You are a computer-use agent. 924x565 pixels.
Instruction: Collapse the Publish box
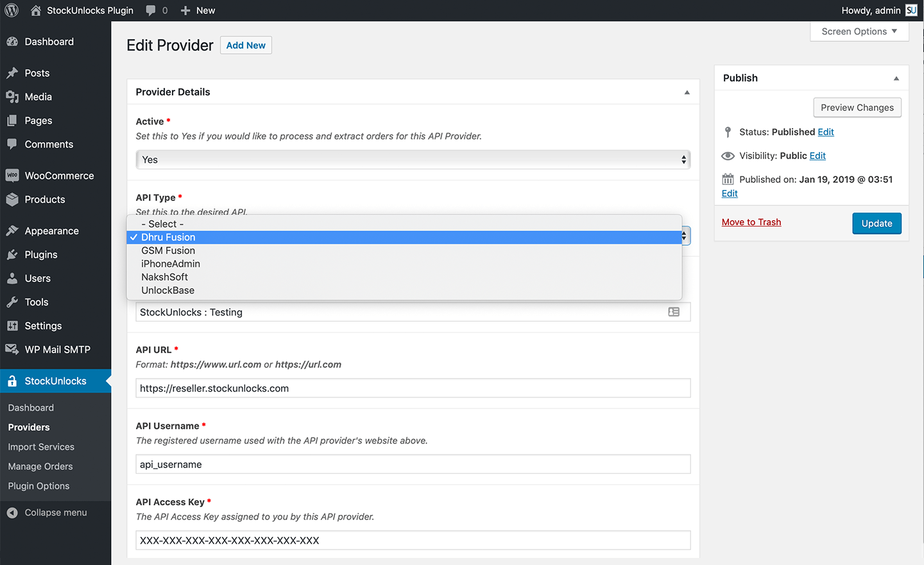896,78
